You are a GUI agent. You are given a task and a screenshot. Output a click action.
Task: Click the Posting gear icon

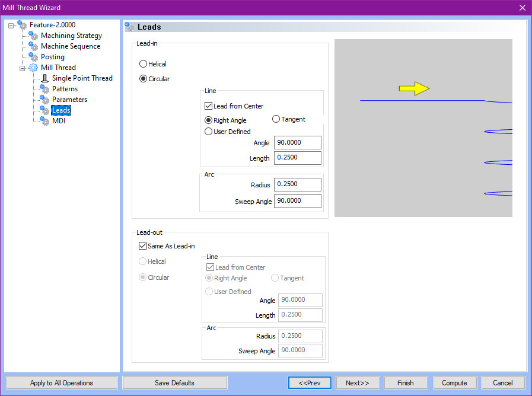(33, 57)
